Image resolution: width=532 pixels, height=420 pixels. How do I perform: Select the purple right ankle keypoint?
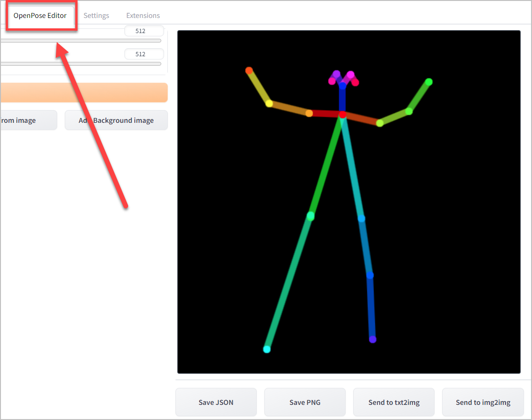coord(373,339)
